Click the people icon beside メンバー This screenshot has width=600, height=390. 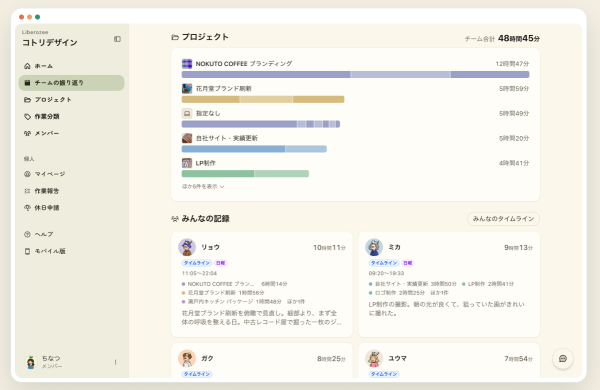(x=27, y=133)
